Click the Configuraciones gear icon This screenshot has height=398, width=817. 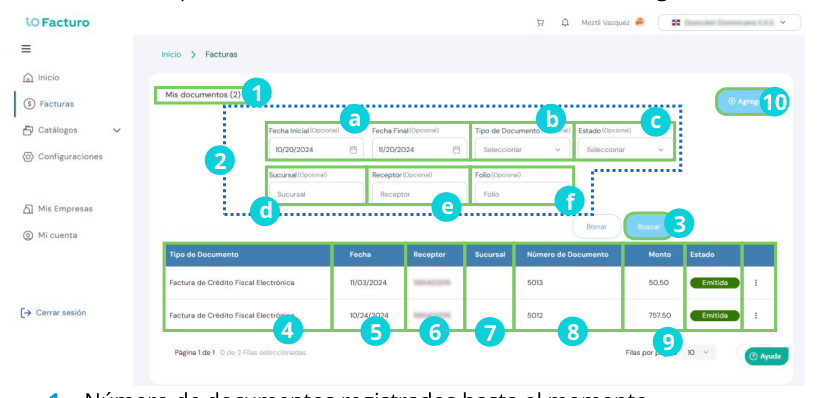28,157
